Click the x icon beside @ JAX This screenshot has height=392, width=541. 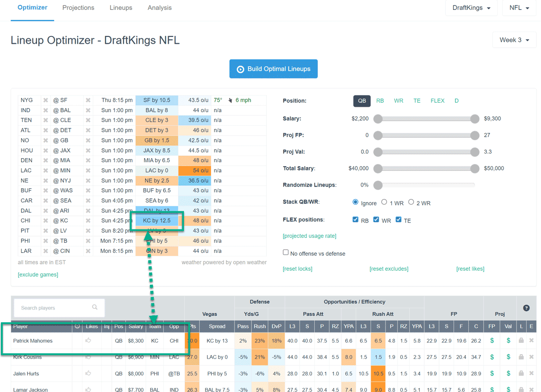(88, 150)
